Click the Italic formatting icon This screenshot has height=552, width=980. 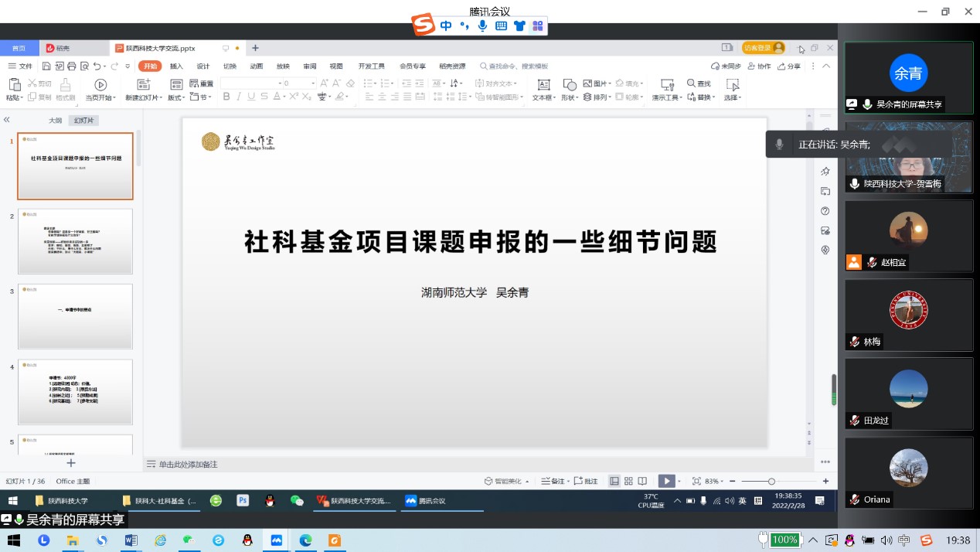[239, 97]
